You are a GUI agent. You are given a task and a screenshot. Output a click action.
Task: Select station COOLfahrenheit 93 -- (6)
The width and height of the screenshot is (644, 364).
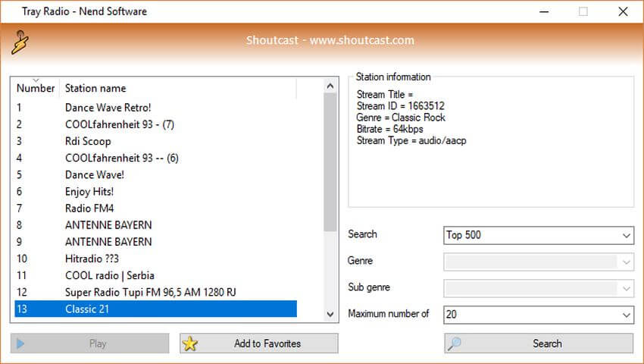tap(155, 158)
